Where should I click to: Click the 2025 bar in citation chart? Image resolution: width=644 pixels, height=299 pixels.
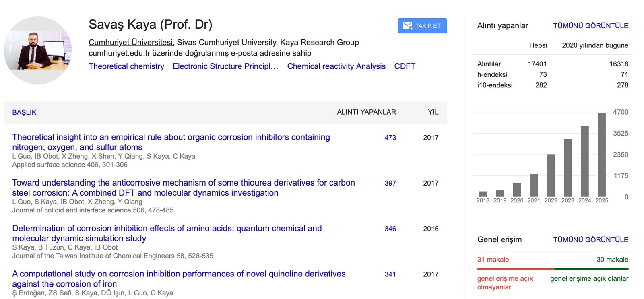(x=601, y=155)
